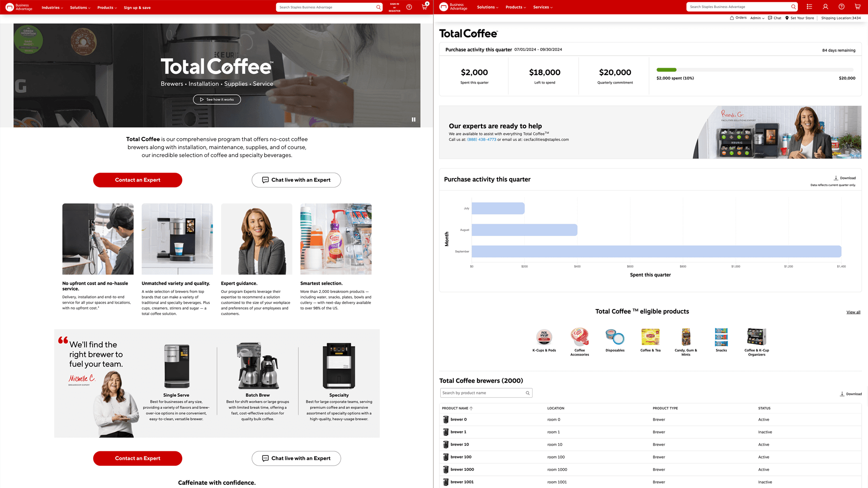
Task: Click the brewer 10 table row name
Action: click(x=459, y=445)
